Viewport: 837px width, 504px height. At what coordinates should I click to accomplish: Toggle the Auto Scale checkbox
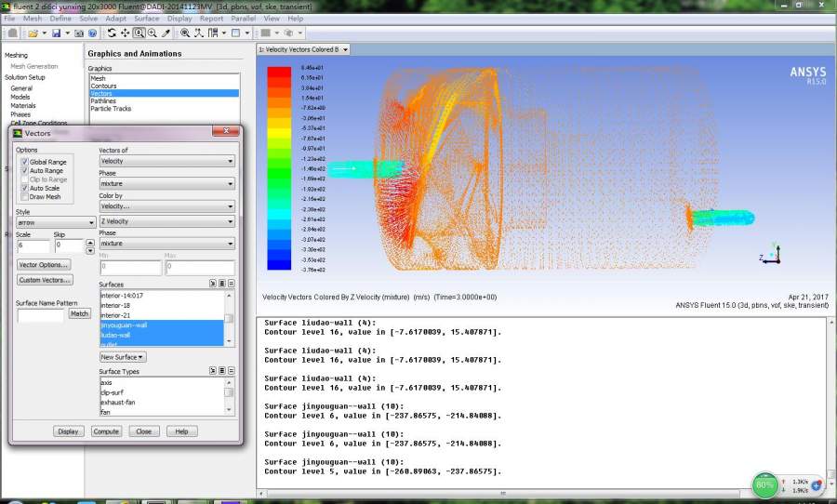pyautogui.click(x=24, y=188)
